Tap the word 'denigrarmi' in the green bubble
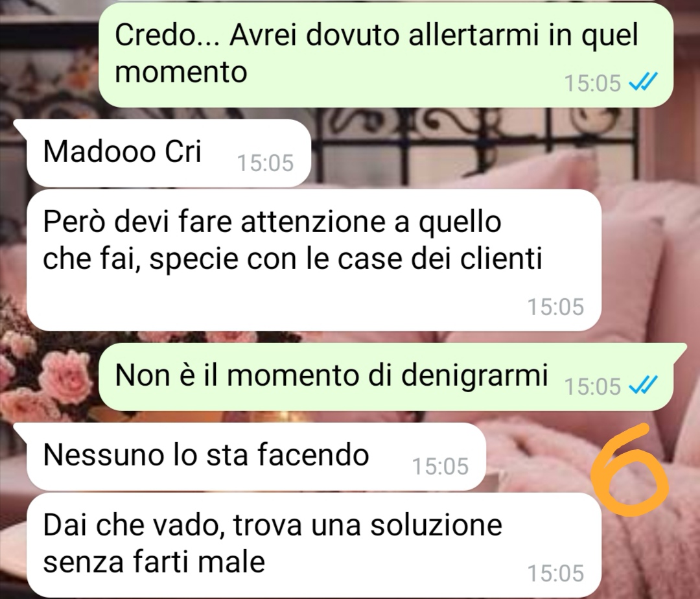 point(474,376)
